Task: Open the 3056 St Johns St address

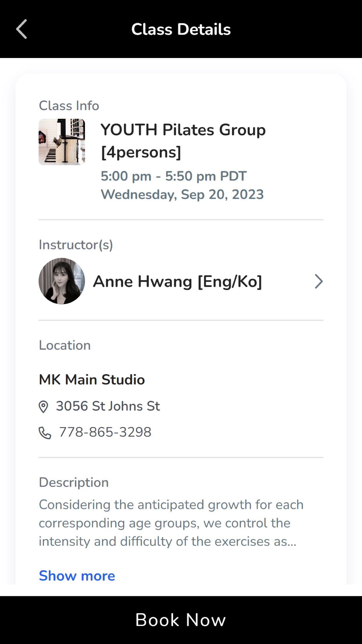Action: point(108,406)
